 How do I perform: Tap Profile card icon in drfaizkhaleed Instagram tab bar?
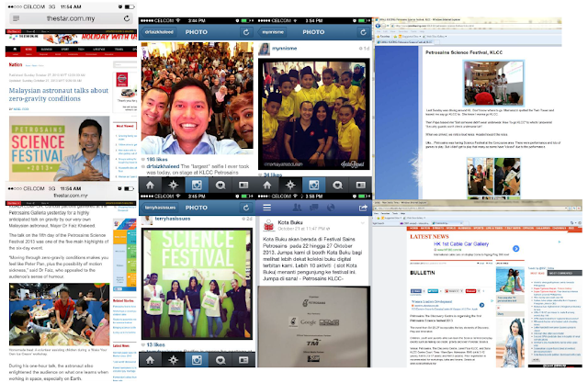click(x=243, y=185)
